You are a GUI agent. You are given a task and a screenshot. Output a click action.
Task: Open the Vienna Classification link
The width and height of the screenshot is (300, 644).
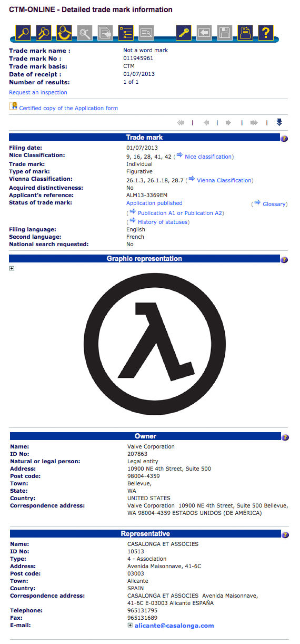pos(225,180)
